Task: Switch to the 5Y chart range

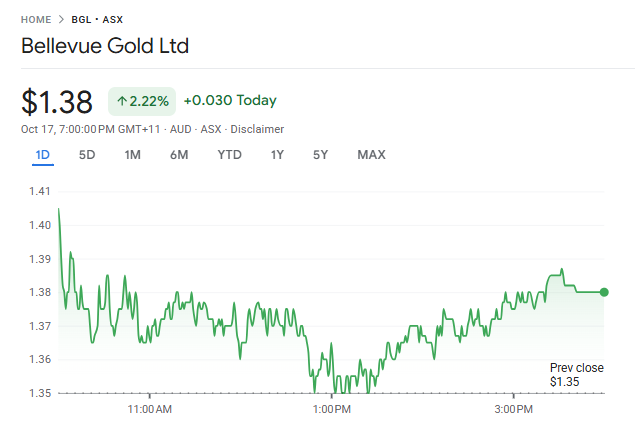Action: pos(320,155)
